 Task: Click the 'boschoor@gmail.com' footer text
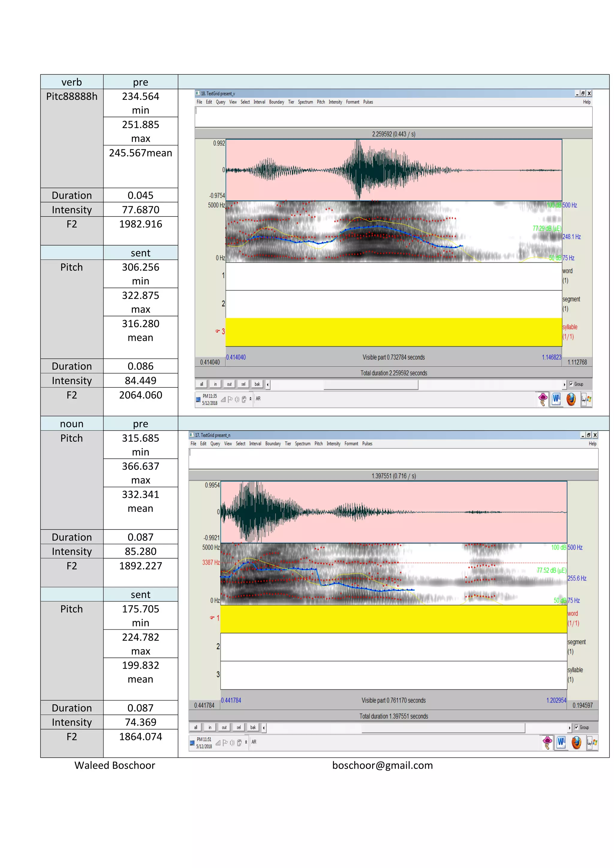click(383, 765)
